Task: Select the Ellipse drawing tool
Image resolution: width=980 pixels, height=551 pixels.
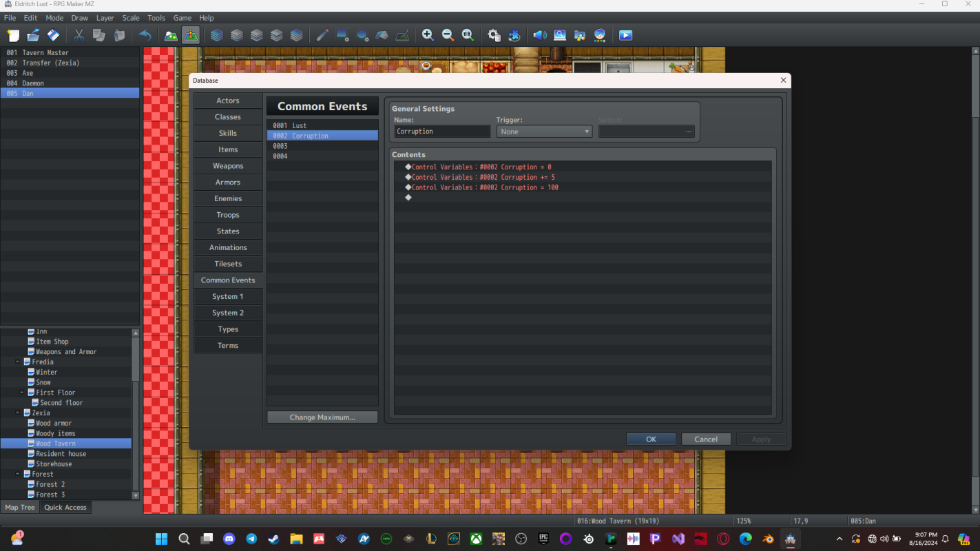Action: (x=362, y=35)
